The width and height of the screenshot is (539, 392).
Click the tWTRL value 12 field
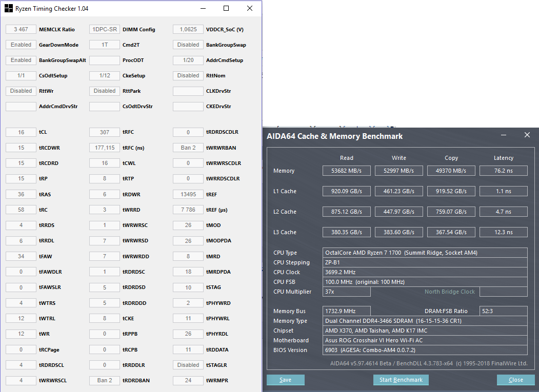click(x=21, y=319)
